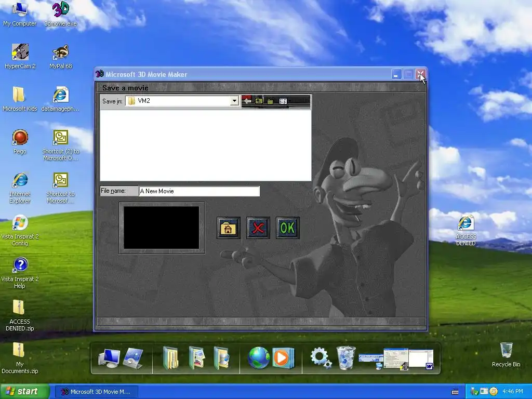Click the empty file list area

[206, 145]
